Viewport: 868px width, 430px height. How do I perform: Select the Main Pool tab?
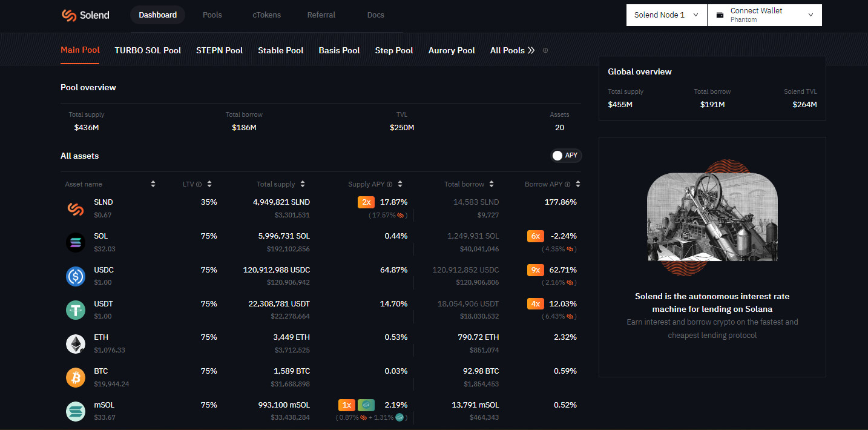[x=81, y=50]
